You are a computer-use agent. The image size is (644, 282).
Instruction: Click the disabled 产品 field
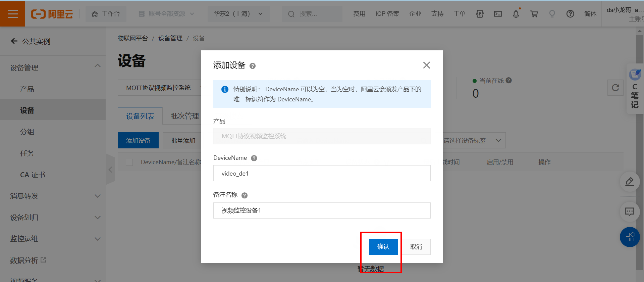tap(322, 136)
